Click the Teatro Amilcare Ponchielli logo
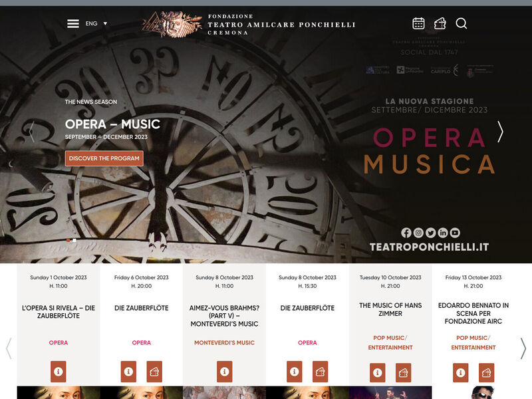532x399 pixels. (x=249, y=24)
